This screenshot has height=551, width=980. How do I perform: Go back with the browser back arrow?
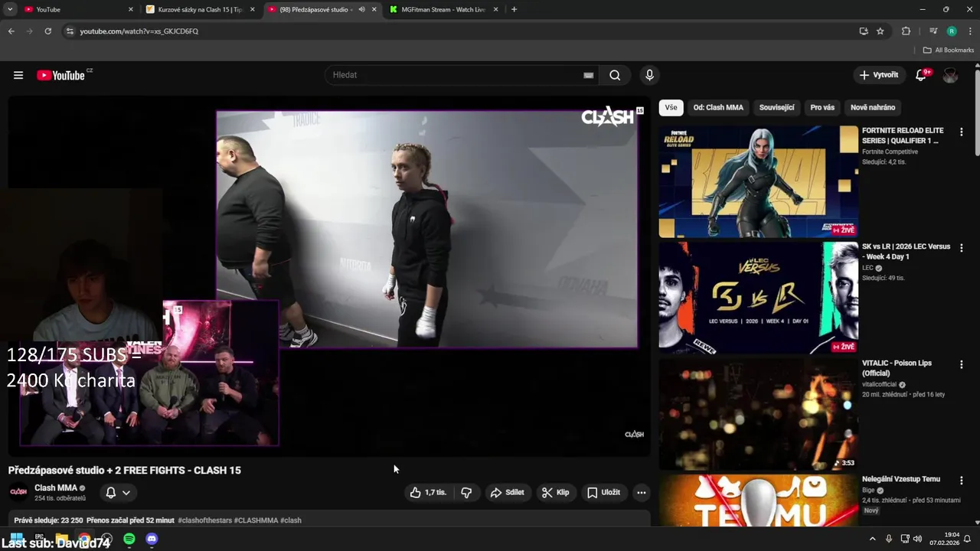pyautogui.click(x=11, y=31)
